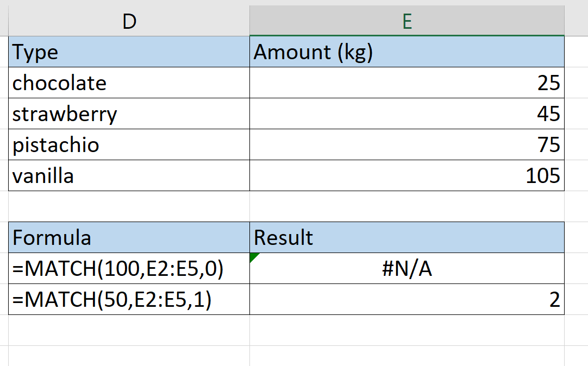Click the 'Formula' header cell
Image resolution: width=588 pixels, height=366 pixels.
click(x=129, y=237)
